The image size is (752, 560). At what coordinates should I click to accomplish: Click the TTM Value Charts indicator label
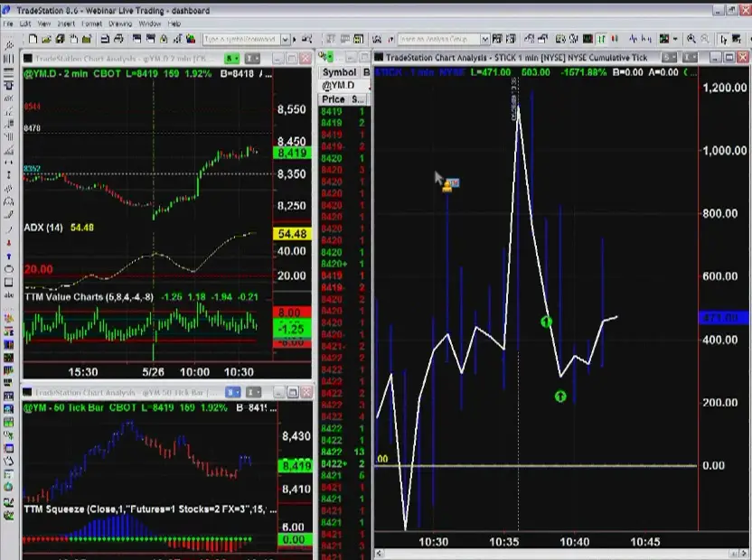click(89, 297)
